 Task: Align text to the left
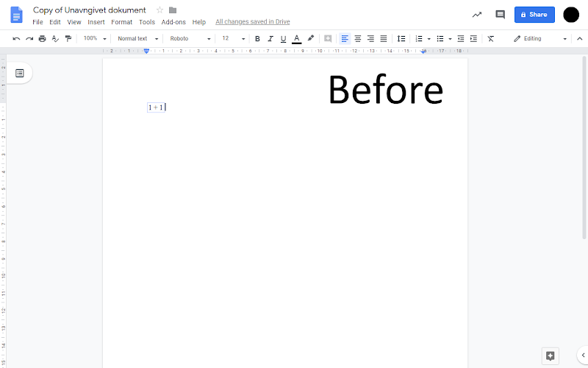tap(345, 39)
